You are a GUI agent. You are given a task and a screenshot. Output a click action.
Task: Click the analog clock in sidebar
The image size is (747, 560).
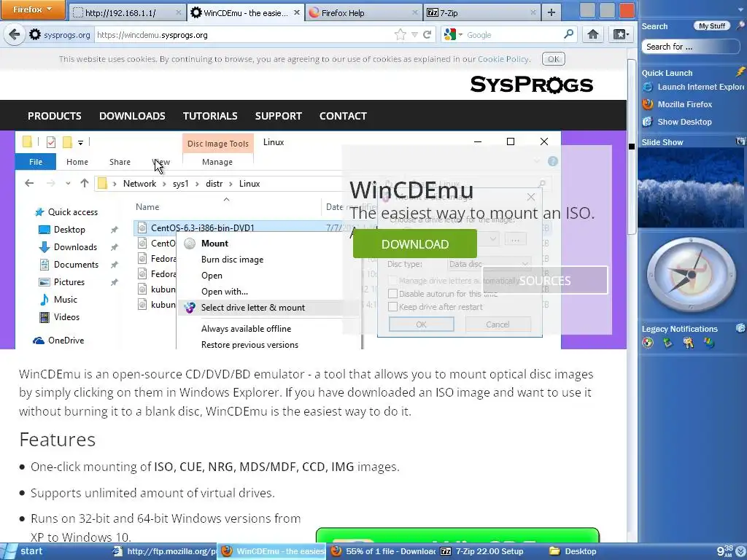click(692, 275)
